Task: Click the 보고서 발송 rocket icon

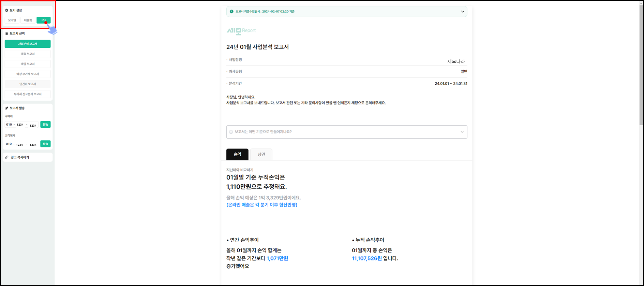Action: pos(6,108)
